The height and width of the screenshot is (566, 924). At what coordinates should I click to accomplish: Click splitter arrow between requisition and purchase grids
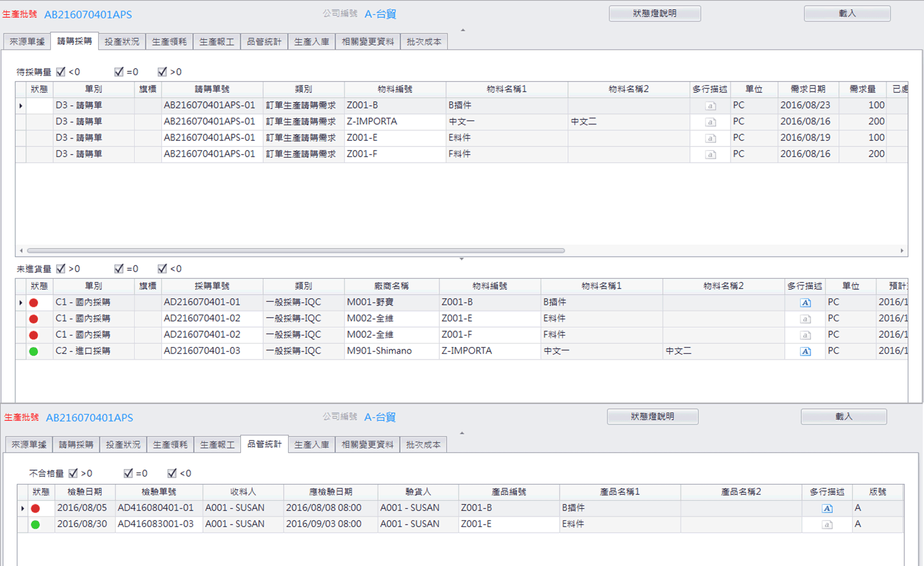click(x=461, y=259)
